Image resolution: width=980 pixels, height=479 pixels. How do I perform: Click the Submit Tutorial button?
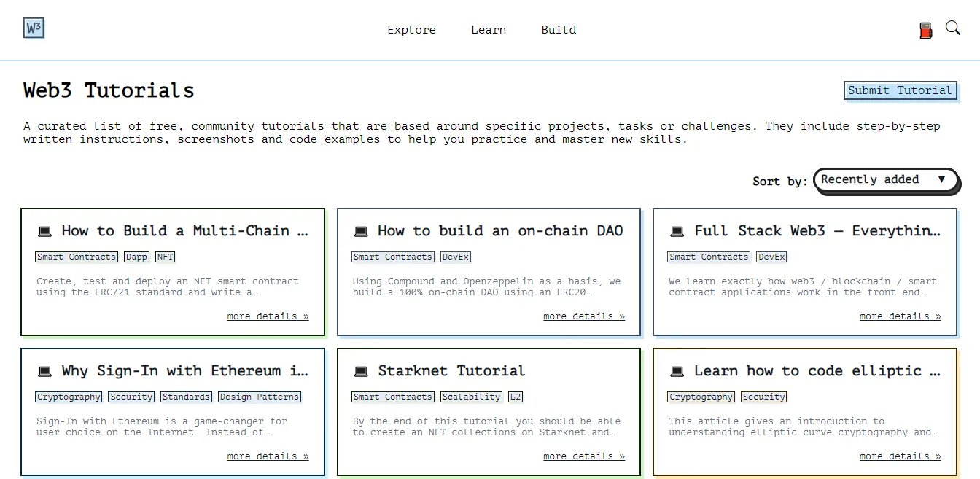pyautogui.click(x=899, y=90)
